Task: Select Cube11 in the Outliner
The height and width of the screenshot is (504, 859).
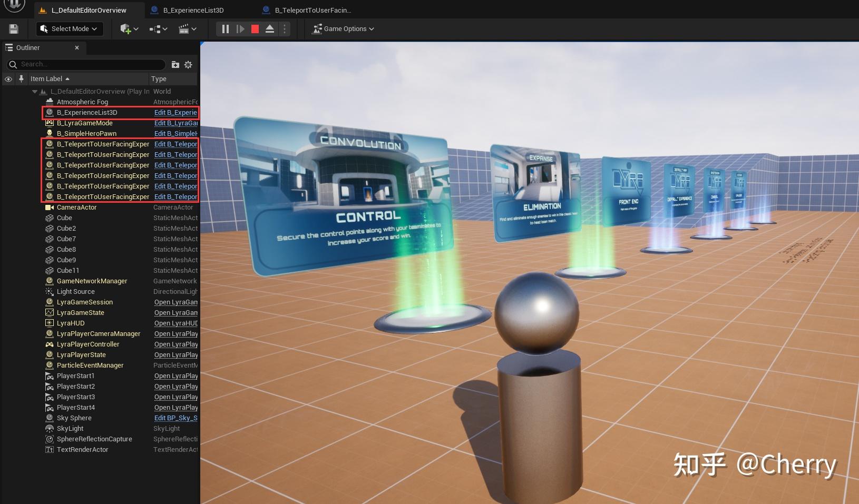Action: [x=68, y=271]
